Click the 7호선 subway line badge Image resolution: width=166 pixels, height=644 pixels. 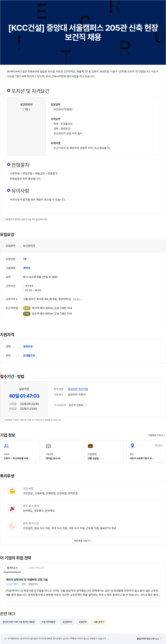26,314
